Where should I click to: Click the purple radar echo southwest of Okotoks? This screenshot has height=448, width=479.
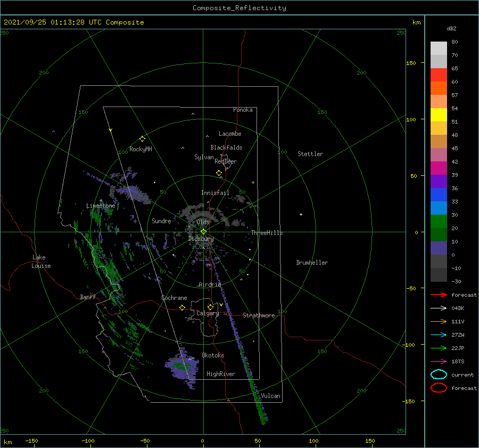183,368
